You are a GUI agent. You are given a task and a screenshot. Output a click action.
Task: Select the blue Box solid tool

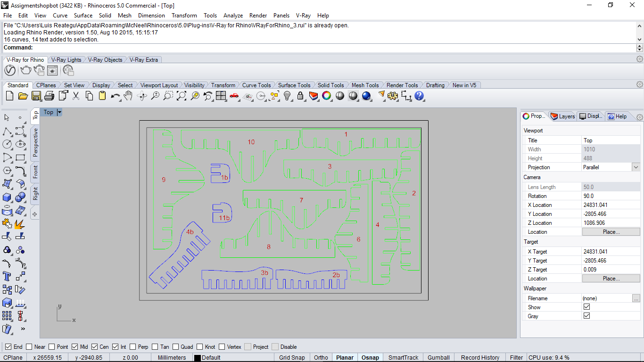coord(7,197)
